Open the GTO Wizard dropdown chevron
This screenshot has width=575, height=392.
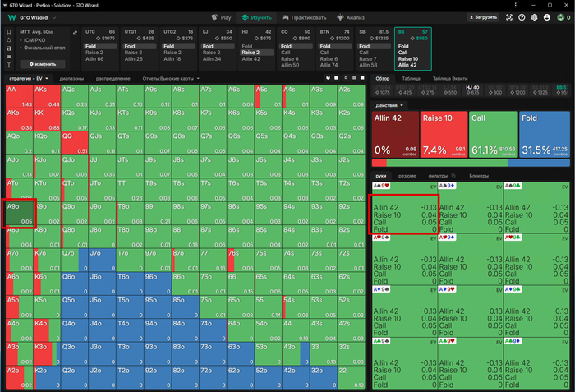pos(54,17)
